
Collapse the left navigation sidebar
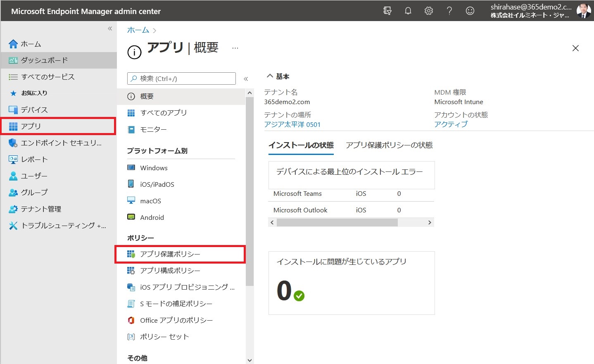[x=110, y=29]
